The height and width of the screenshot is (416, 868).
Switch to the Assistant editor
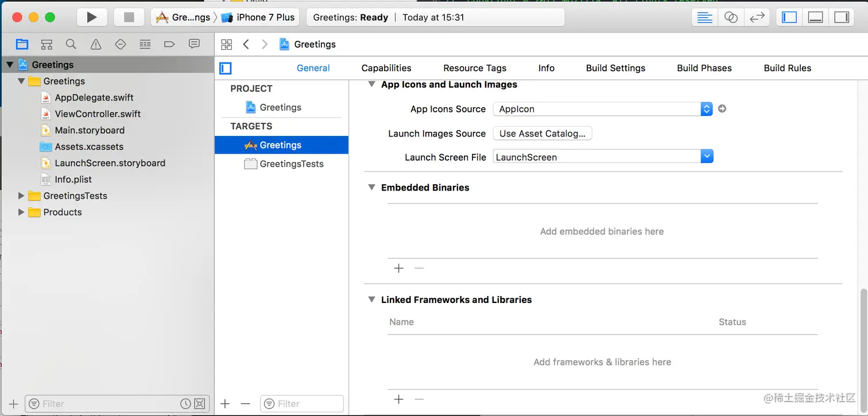point(731,17)
